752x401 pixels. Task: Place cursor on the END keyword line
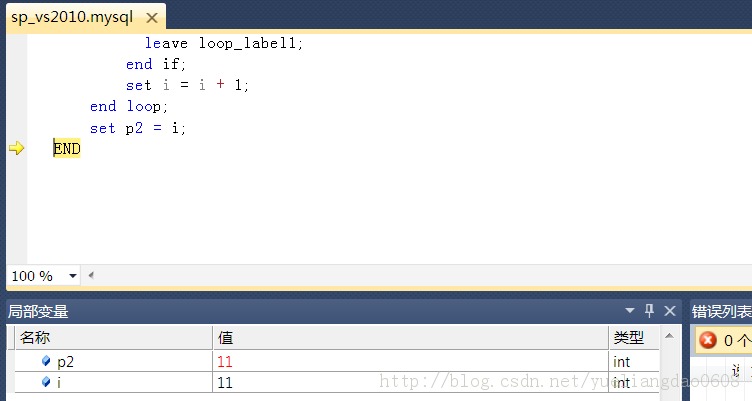[x=67, y=149]
